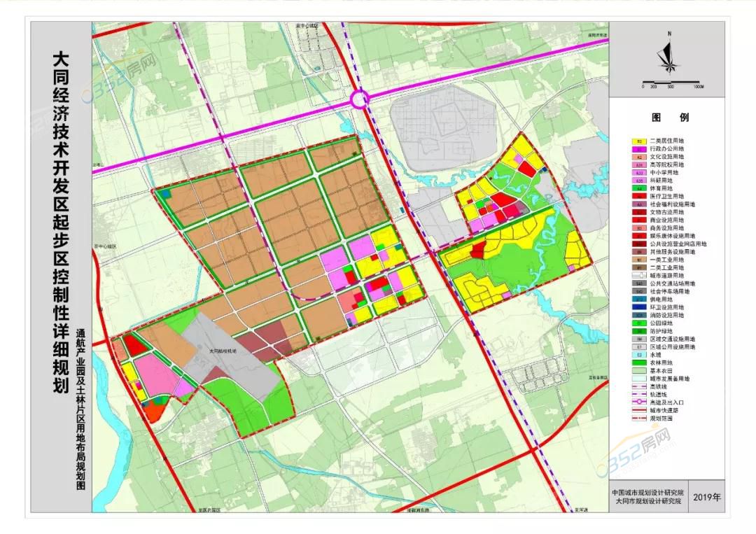756x534 pixels.
Task: Select the magenta 行政办公用地 legend swatch
Action: coord(638,148)
